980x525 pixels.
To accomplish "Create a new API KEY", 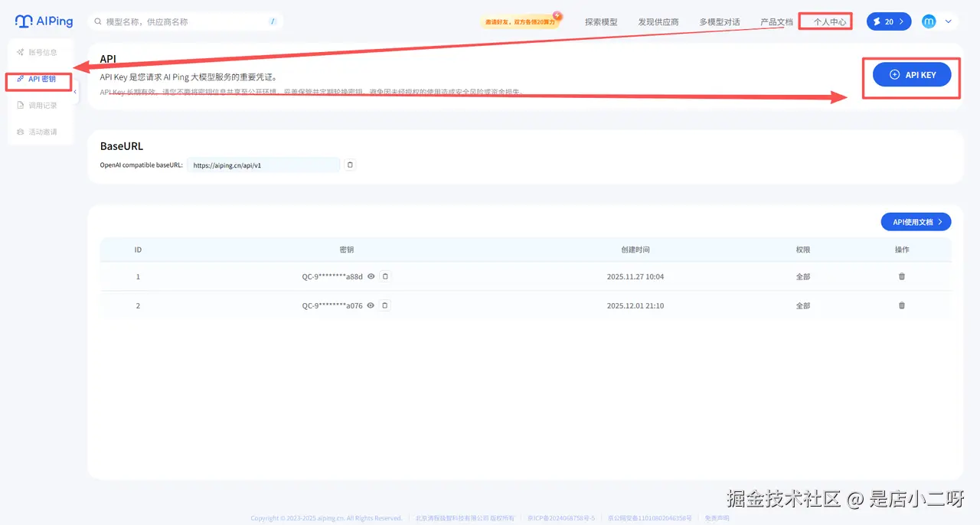I will pos(912,74).
